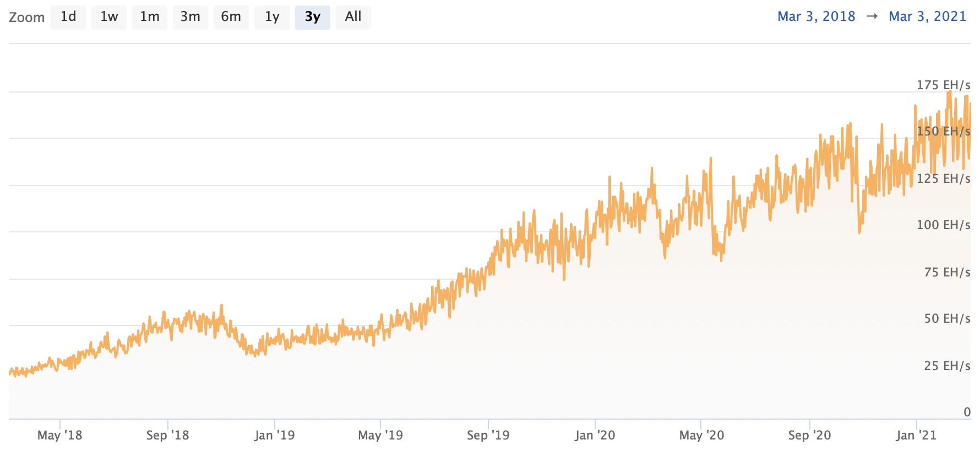Click the active 3y zoom button
Image resolution: width=980 pixels, height=456 pixels.
(313, 17)
